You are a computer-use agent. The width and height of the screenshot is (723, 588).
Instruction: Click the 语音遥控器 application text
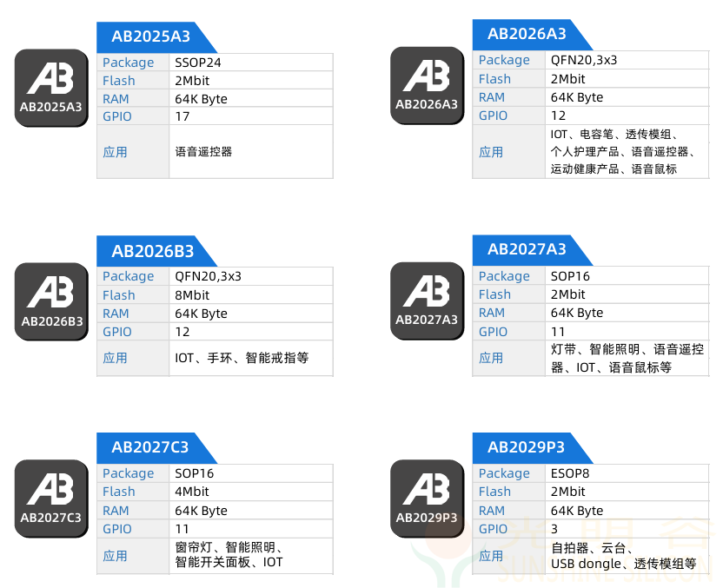(203, 151)
